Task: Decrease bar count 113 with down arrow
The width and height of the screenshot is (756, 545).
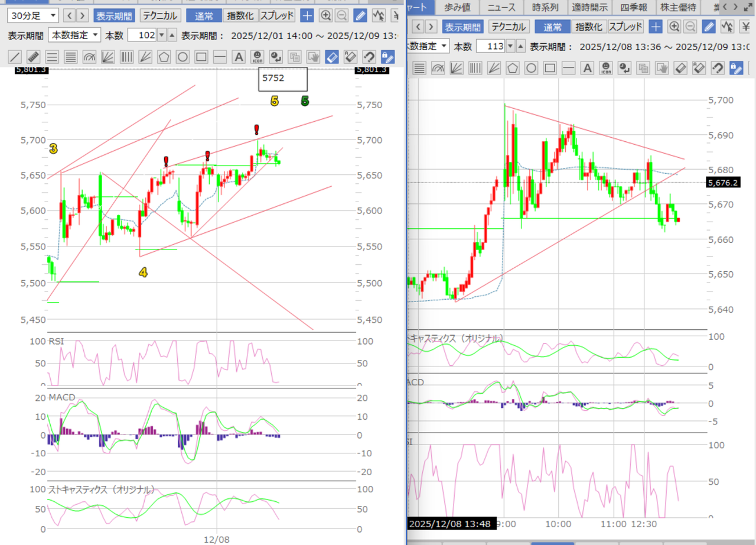Action: tap(510, 47)
